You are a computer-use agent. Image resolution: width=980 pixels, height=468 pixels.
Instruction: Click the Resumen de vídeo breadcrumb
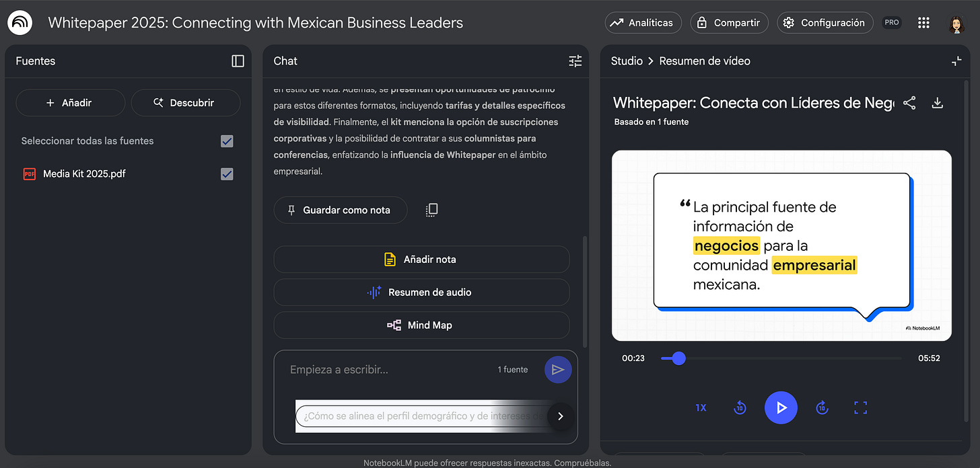pyautogui.click(x=705, y=61)
